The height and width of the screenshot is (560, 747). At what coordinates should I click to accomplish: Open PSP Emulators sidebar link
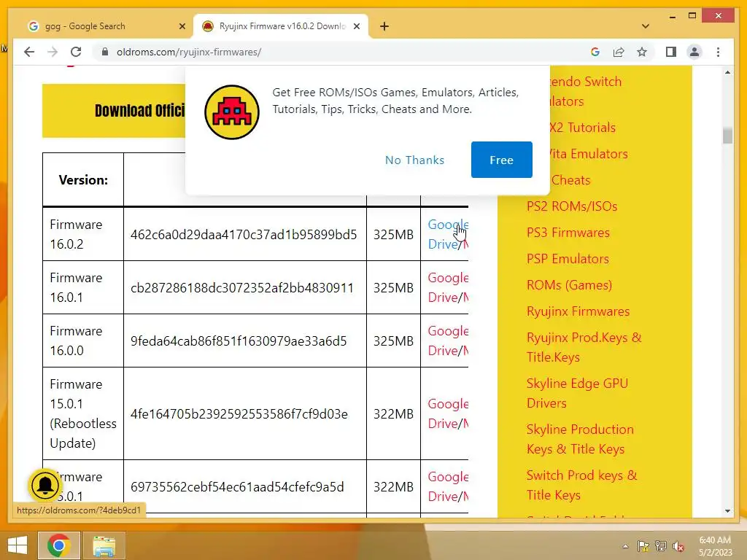[x=568, y=259]
